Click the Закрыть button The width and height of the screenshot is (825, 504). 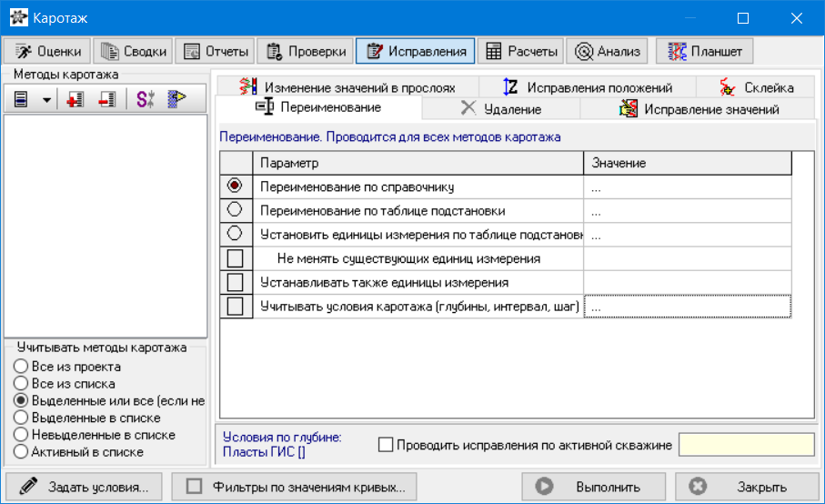(x=747, y=487)
